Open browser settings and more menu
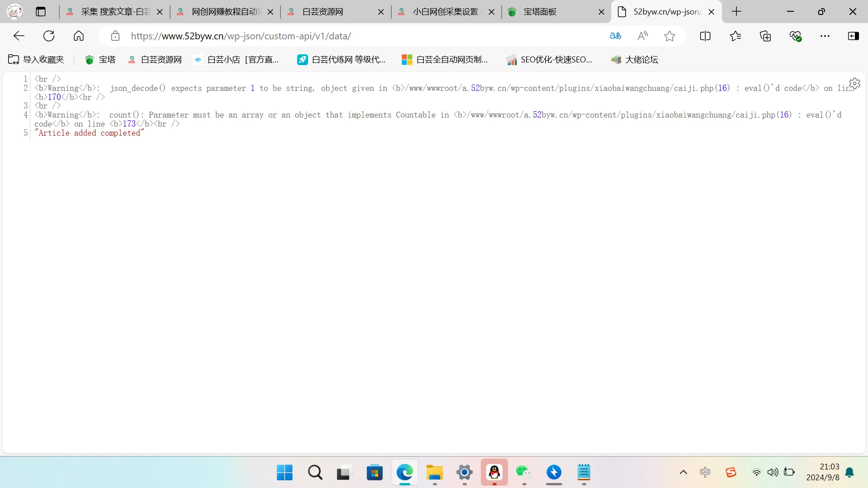Viewport: 868px width, 488px height. [825, 36]
